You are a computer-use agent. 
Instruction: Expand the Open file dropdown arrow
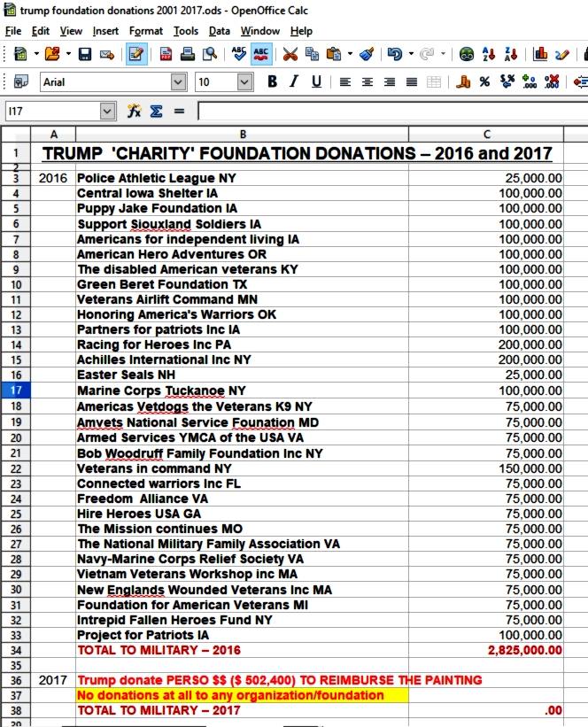(68, 54)
